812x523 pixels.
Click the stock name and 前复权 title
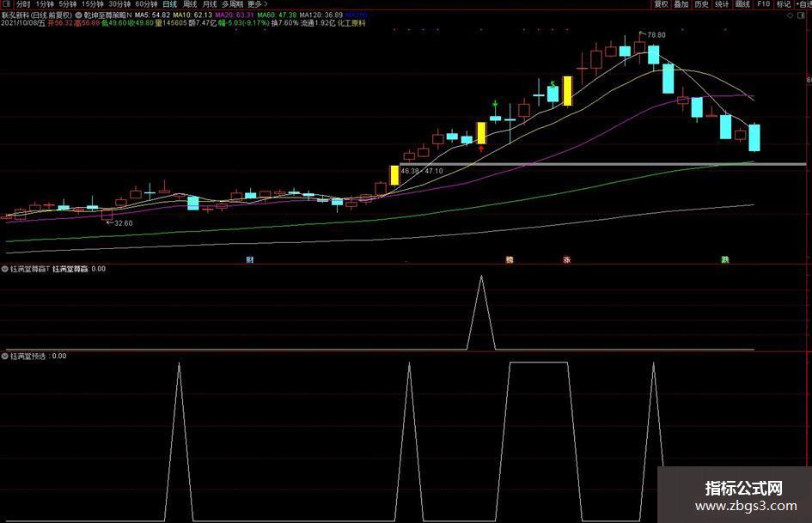click(37, 15)
